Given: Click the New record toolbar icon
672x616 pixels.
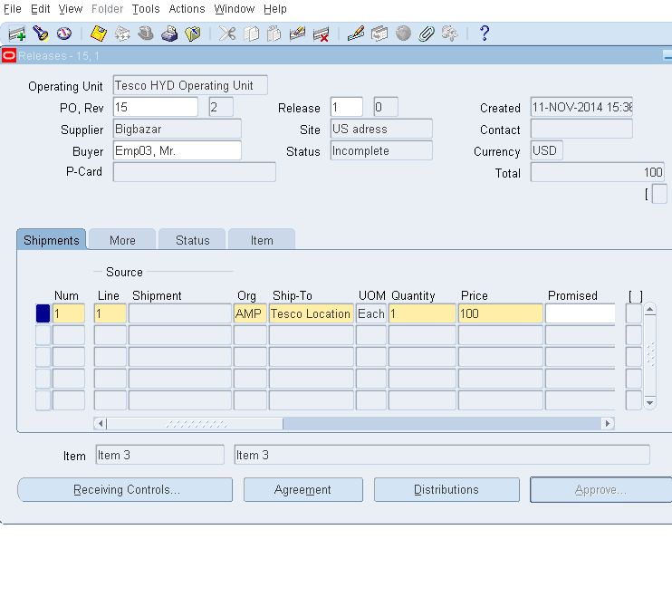Looking at the screenshot, I should 16,34.
